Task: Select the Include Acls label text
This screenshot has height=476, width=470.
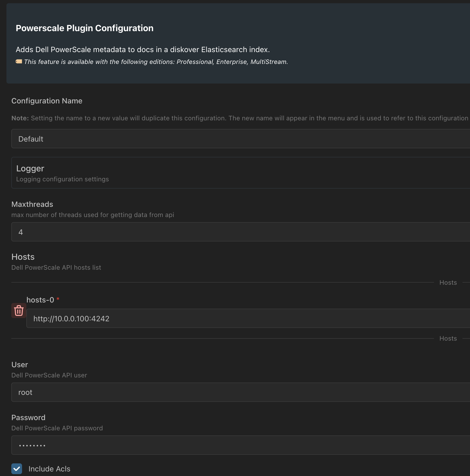Action: [x=49, y=469]
